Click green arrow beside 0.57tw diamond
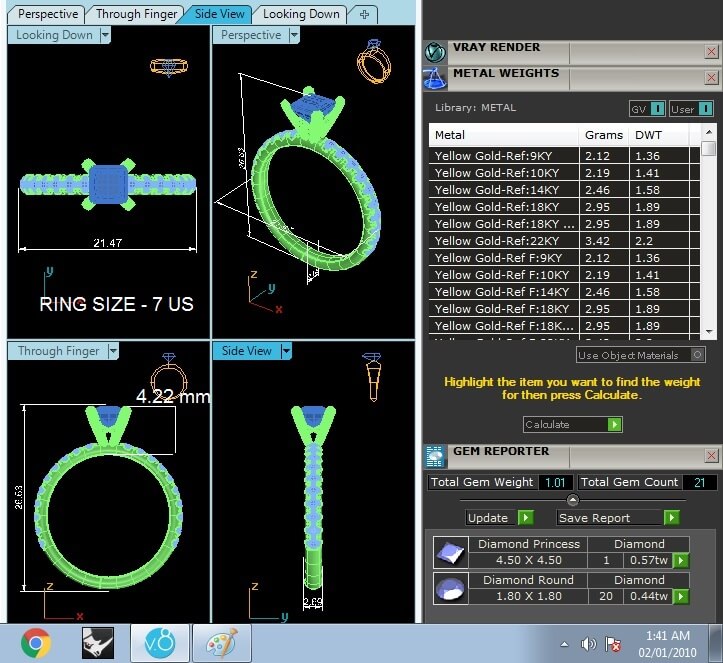 click(681, 560)
